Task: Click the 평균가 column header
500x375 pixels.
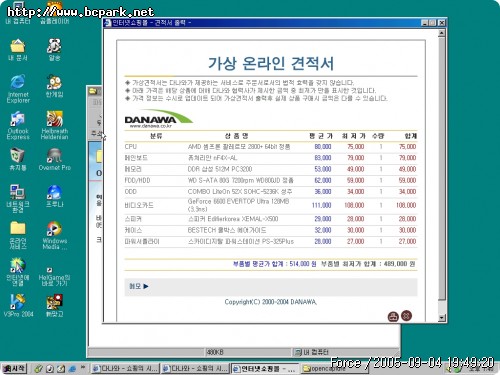Action: (x=321, y=136)
